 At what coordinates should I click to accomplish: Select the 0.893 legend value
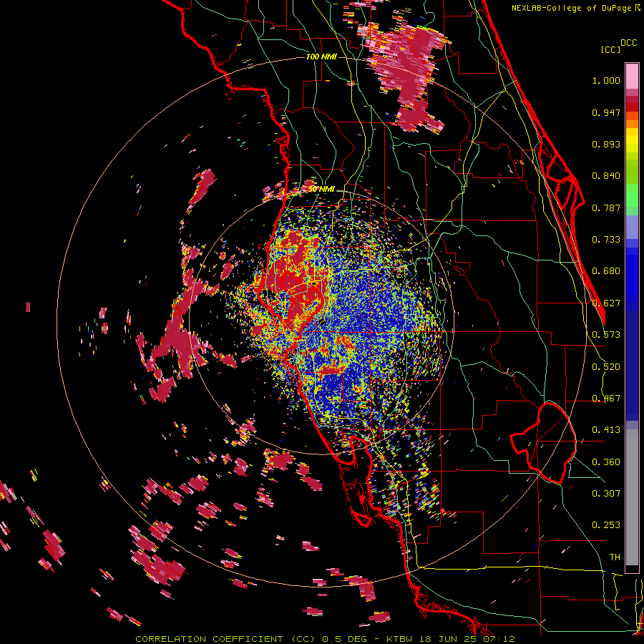(606, 144)
